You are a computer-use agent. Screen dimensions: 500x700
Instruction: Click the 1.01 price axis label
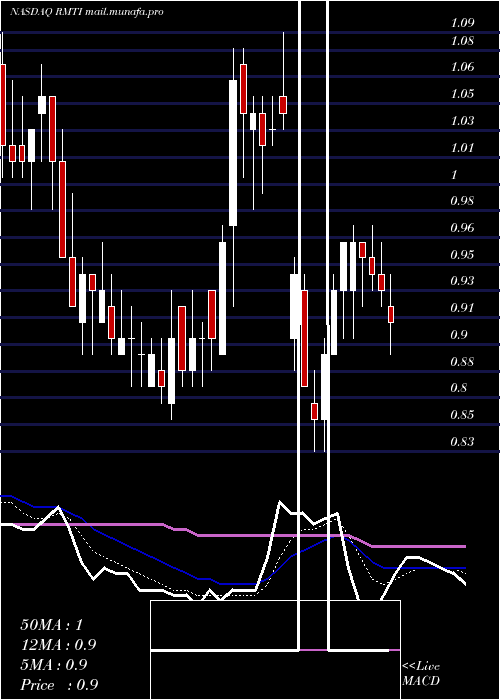(x=462, y=148)
